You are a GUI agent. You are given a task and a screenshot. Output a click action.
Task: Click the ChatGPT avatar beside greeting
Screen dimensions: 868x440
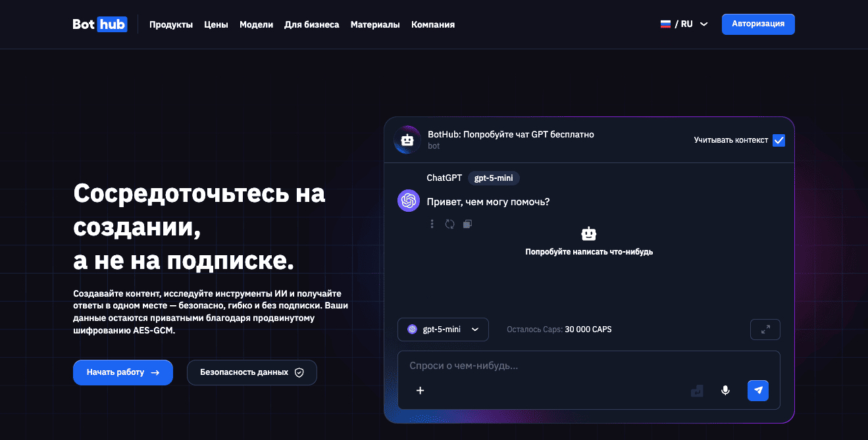point(409,201)
